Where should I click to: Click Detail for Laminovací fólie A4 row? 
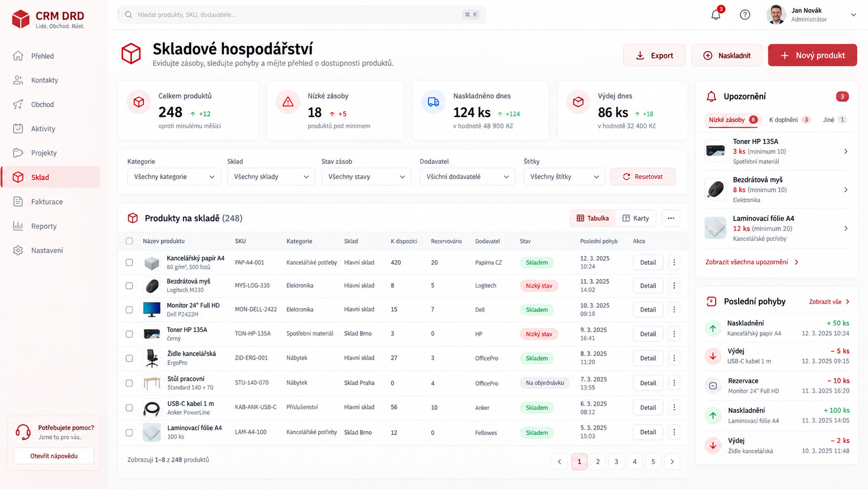point(648,432)
